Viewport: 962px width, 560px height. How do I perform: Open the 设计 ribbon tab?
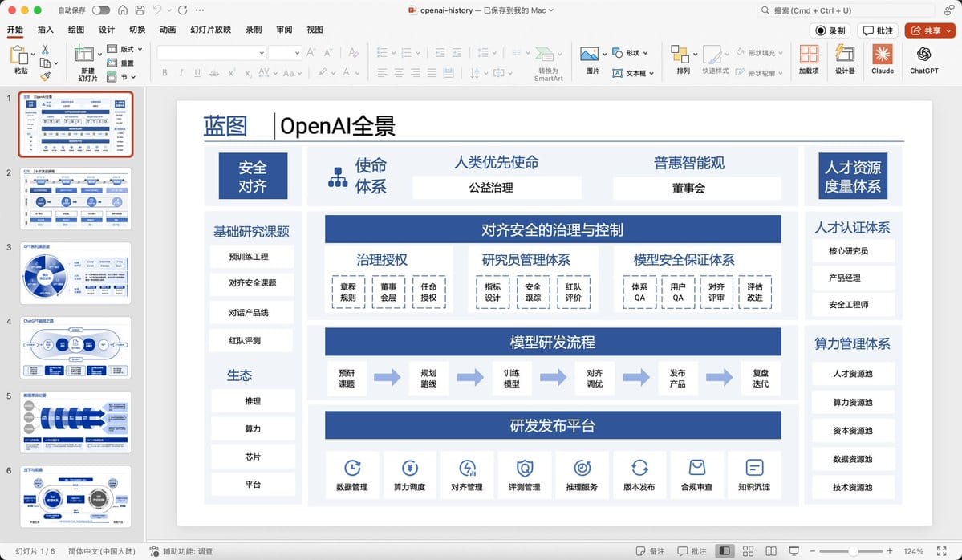coord(107,30)
